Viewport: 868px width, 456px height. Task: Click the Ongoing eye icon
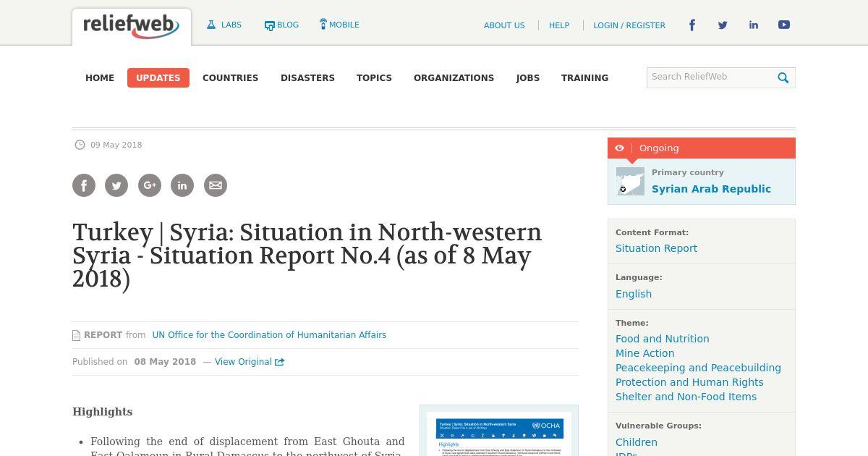coord(619,148)
